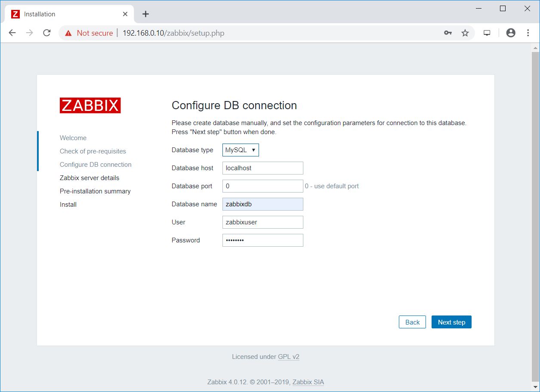Bookmark this page with star icon
This screenshot has height=392, width=540.
tap(465, 33)
